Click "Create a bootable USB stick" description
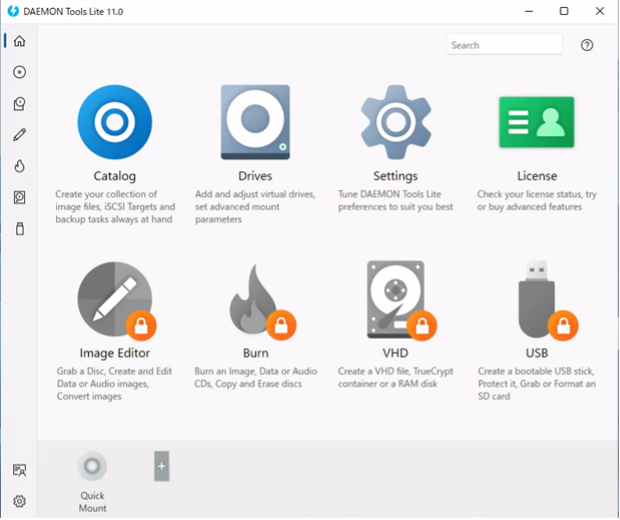This screenshot has height=520, width=620. pos(537,384)
